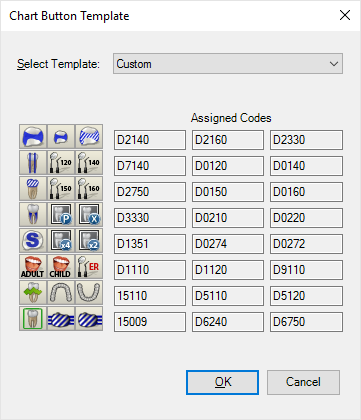The width and height of the screenshot is (361, 420).
Task: Click the Cancel button
Action: 303,382
